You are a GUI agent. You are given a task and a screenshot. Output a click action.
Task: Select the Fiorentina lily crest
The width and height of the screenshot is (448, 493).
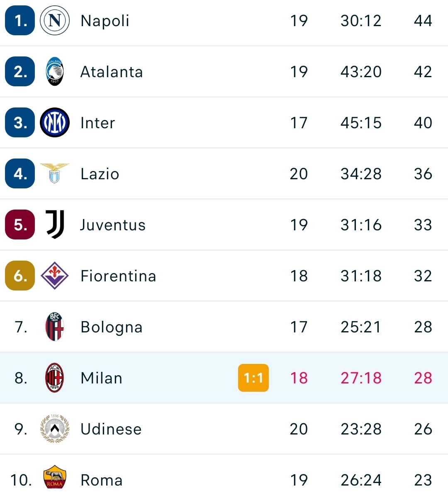tap(54, 276)
